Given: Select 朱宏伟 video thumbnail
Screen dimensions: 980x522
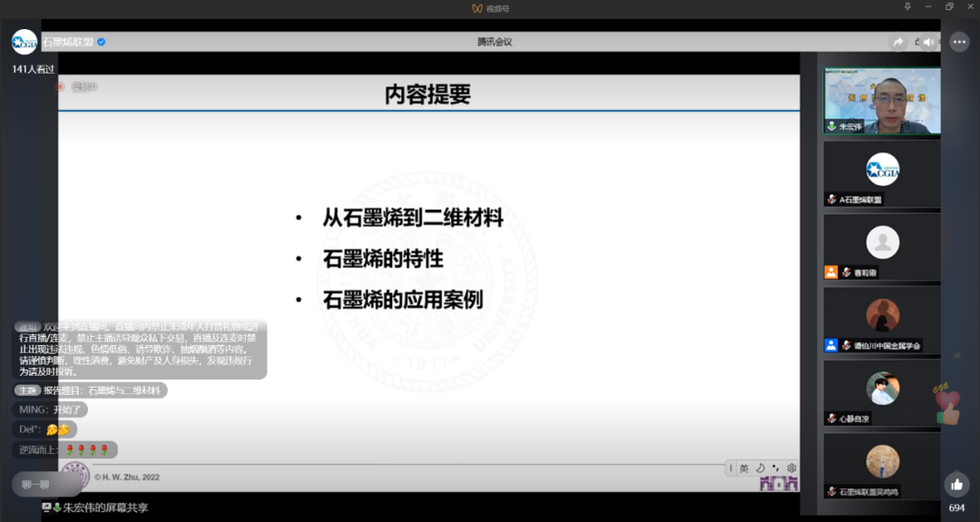Looking at the screenshot, I should coord(882,101).
